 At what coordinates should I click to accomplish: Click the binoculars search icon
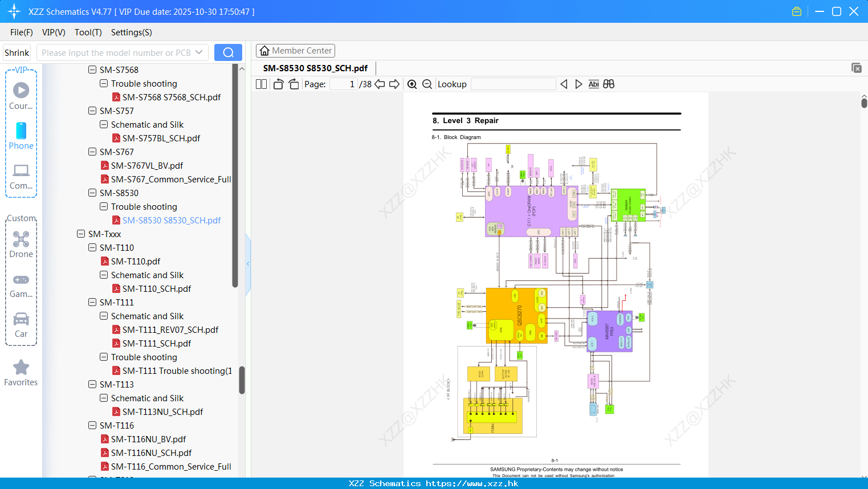pyautogui.click(x=609, y=84)
